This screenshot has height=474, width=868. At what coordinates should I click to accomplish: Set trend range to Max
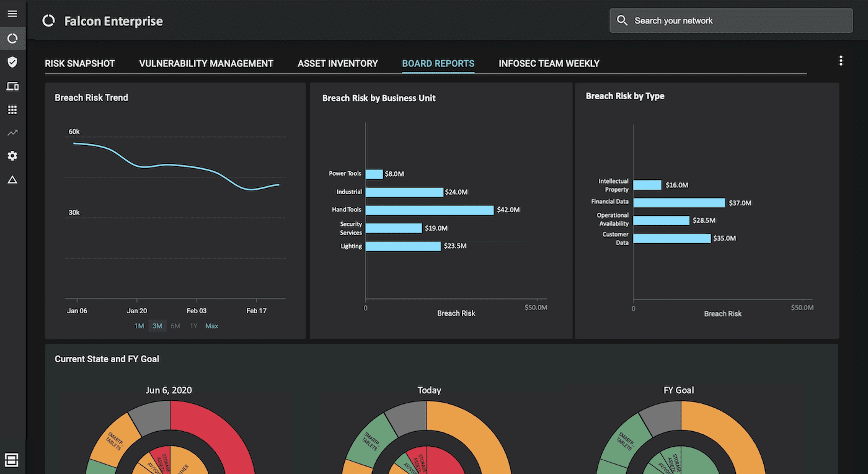[x=211, y=326]
